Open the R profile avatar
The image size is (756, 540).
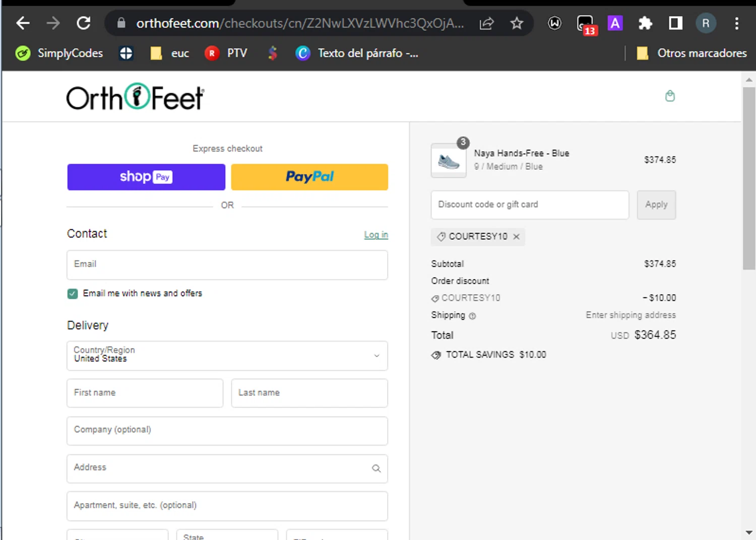[706, 23]
